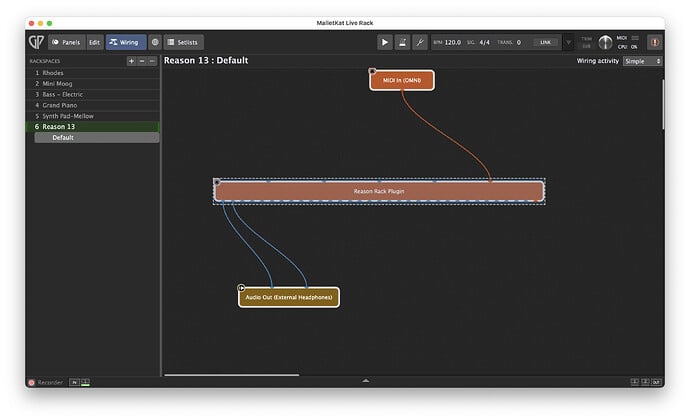The image size is (690, 420).
Task: Click the Gig Performer logo icon
Action: click(x=37, y=42)
